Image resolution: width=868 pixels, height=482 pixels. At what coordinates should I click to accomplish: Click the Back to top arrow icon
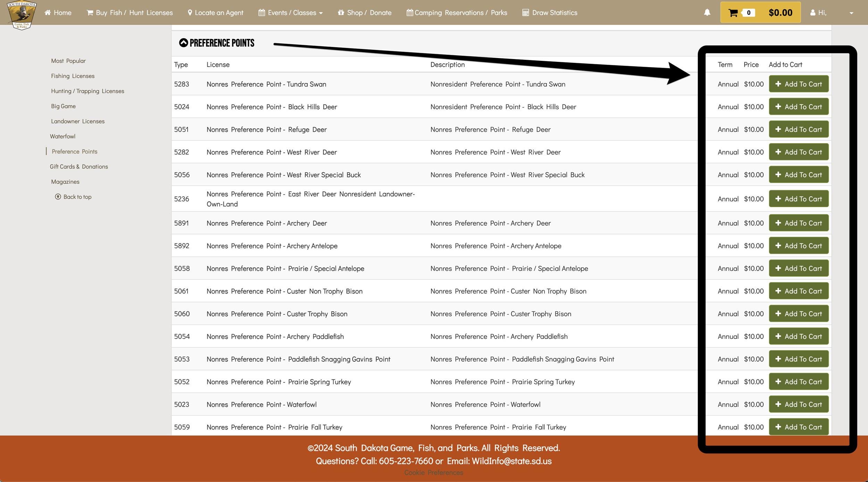[x=58, y=197]
